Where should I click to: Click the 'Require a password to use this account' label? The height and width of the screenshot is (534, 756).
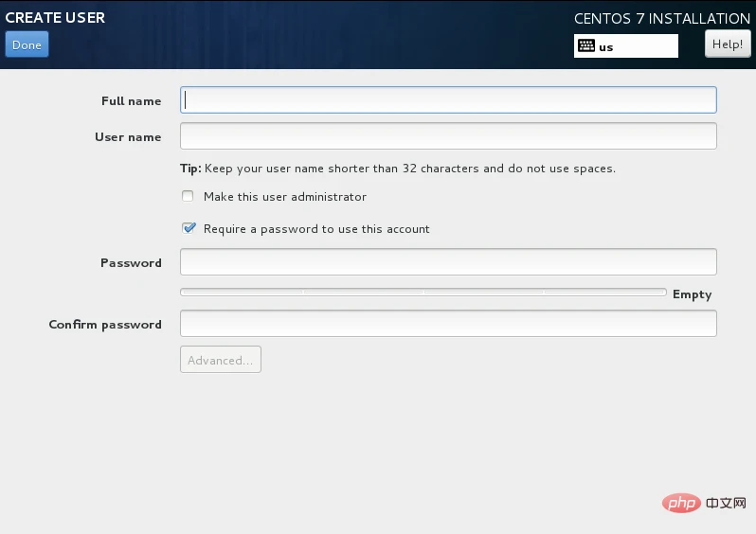[x=316, y=229]
